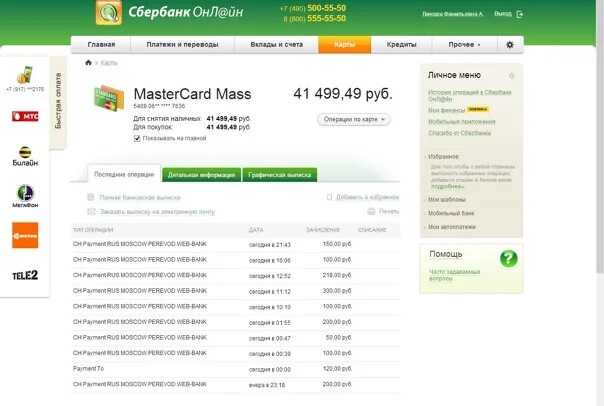Viewport: 604px width, 406px height.
Task: Expand Мобильный банк in personal menu
Action: [x=450, y=213]
